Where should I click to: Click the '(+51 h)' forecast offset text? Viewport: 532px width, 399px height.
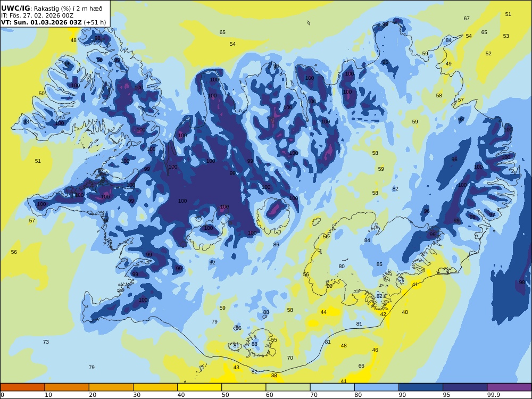[x=95, y=23]
